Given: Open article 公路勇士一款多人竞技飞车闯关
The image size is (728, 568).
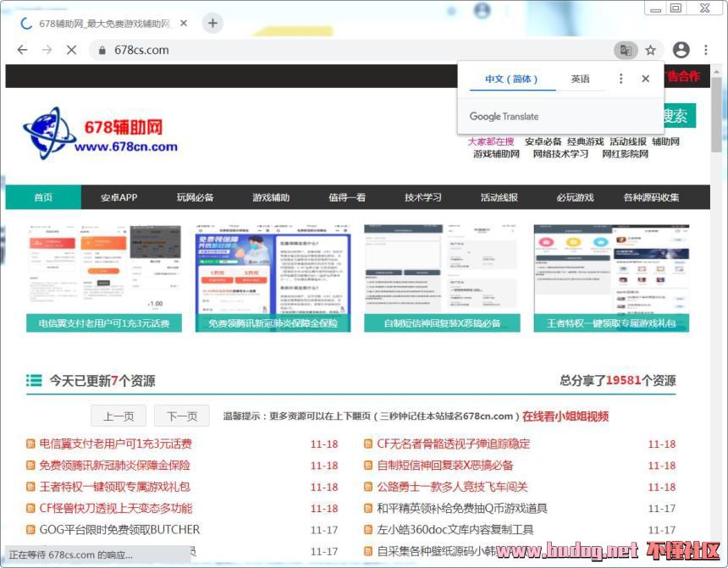Looking at the screenshot, I should click(x=452, y=486).
